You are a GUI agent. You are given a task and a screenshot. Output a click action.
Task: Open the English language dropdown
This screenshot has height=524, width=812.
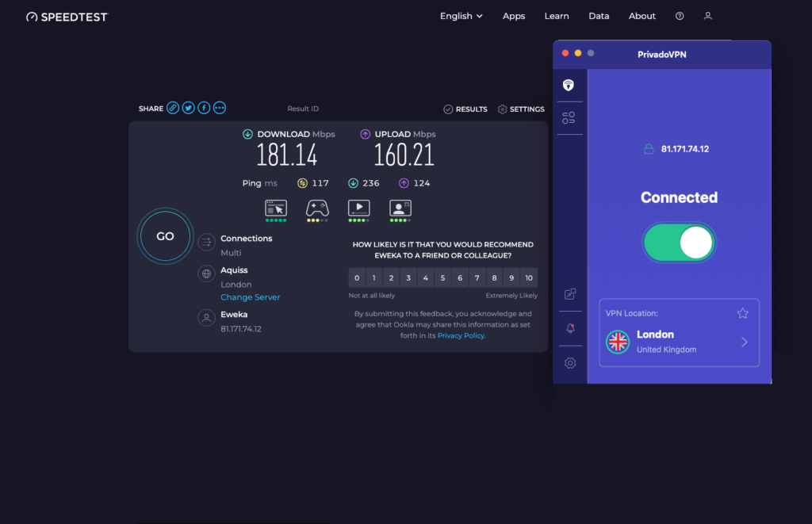[x=461, y=16]
